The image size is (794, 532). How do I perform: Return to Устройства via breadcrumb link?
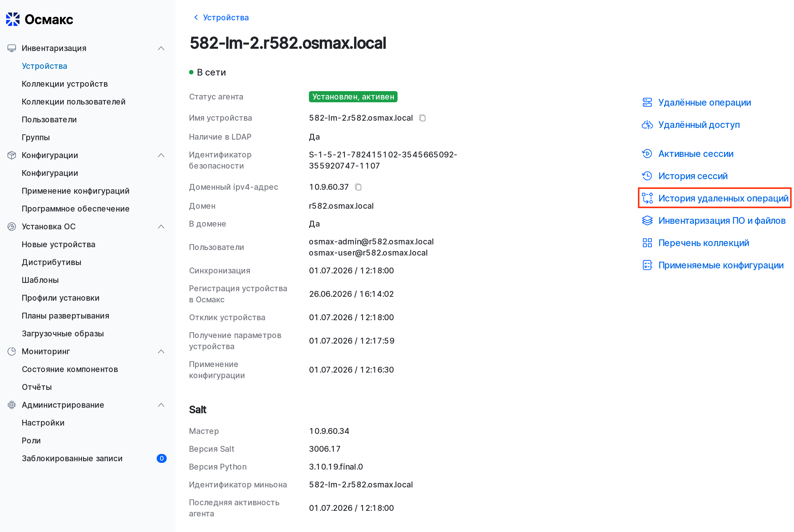click(x=226, y=17)
